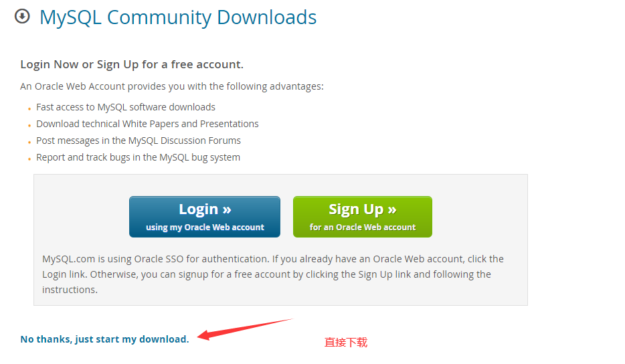Open the green Sign Up button
625x364 pixels.
tap(362, 217)
